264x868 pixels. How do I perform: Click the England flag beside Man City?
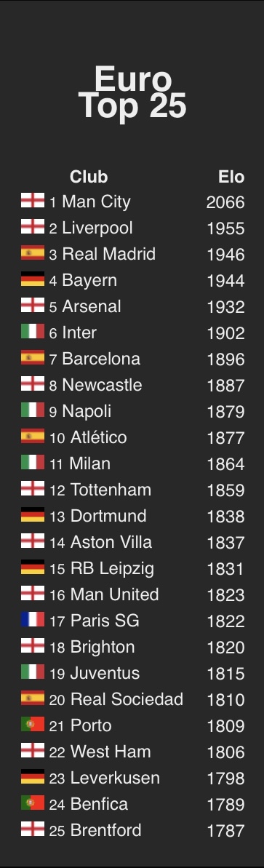33,200
